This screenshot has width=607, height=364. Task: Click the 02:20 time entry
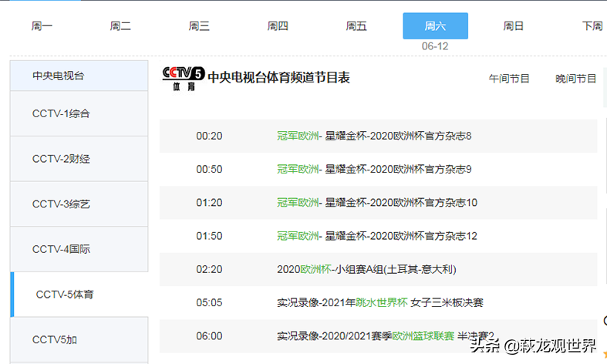(x=210, y=269)
